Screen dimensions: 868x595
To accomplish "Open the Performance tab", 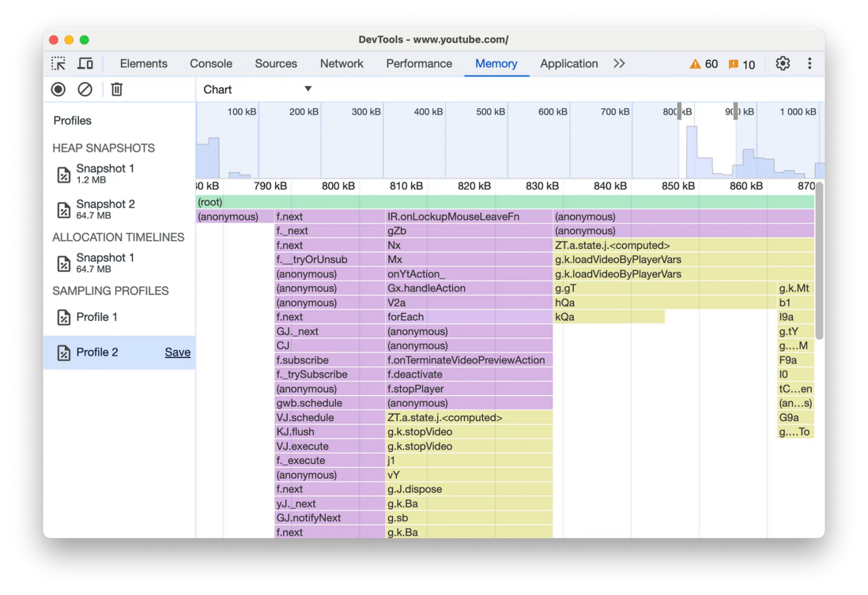I will click(419, 64).
